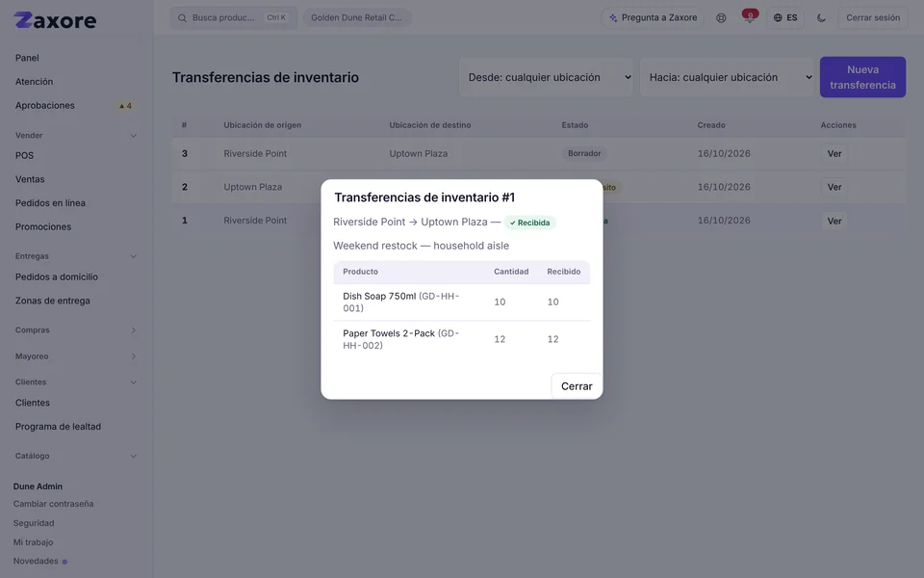924x578 pixels.
Task: Collapse the Entregas sidebar section
Action: 76,256
